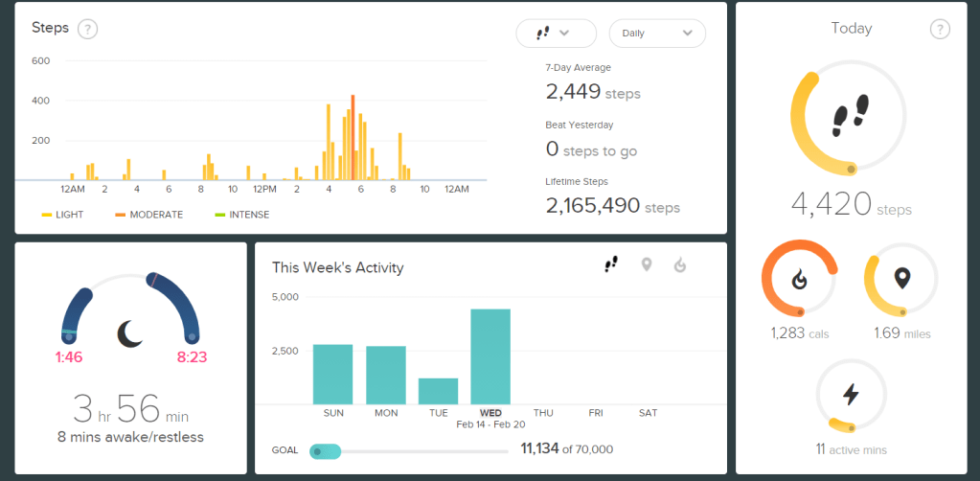This screenshot has width=980, height=481.
Task: Expand the Daily period dropdown
Action: coord(657,34)
